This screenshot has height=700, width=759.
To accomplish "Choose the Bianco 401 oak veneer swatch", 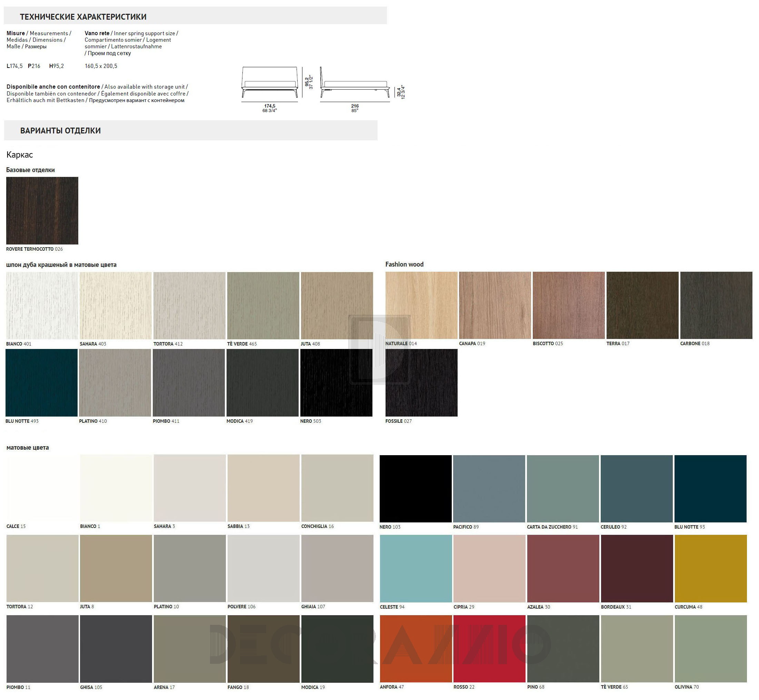I will pos(42,306).
